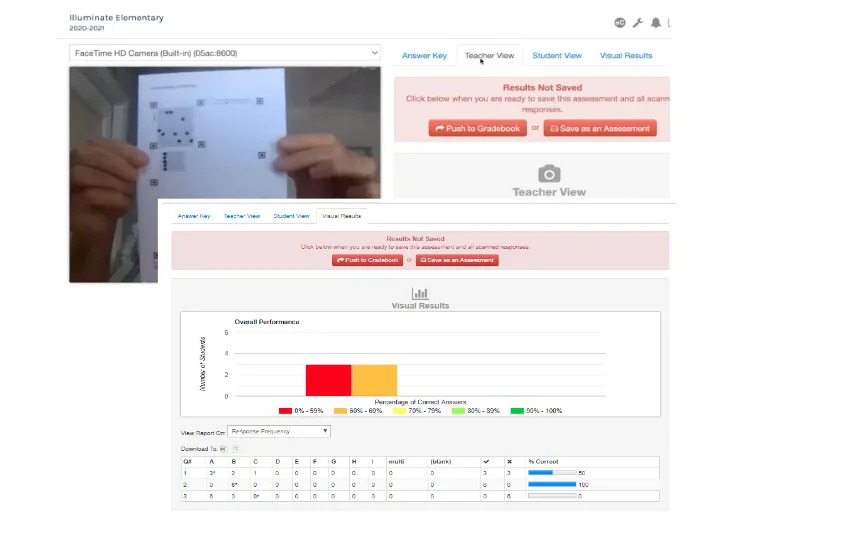
Task: Click question 3's empty % Correct progress bar
Action: 552,495
